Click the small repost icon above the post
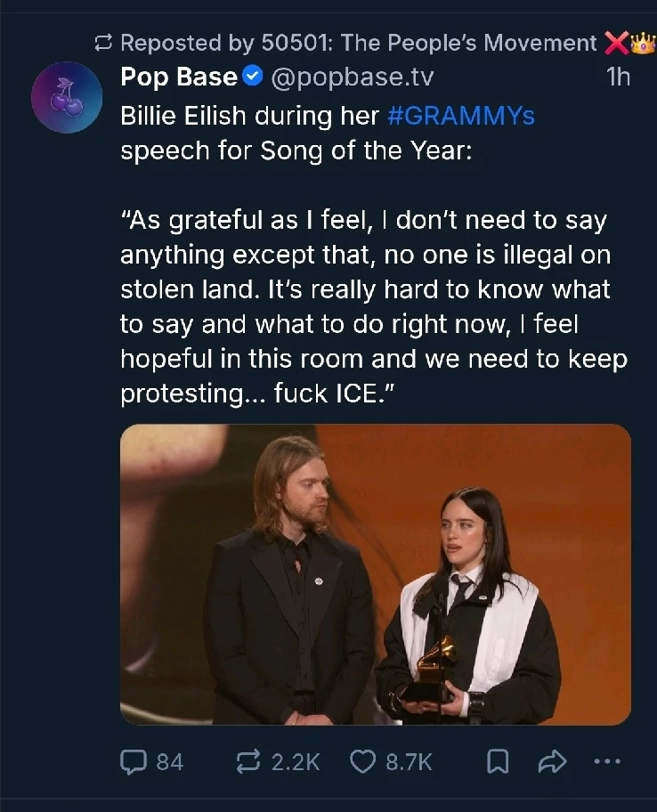Screen dimensions: 657x812 point(104,42)
